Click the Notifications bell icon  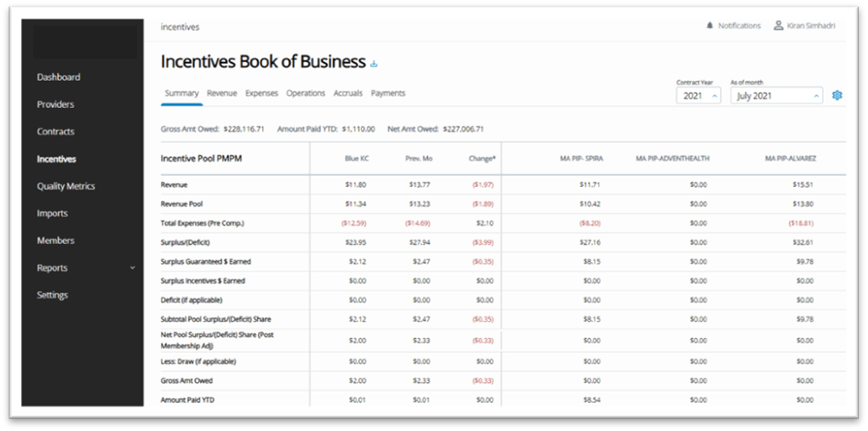tap(710, 26)
